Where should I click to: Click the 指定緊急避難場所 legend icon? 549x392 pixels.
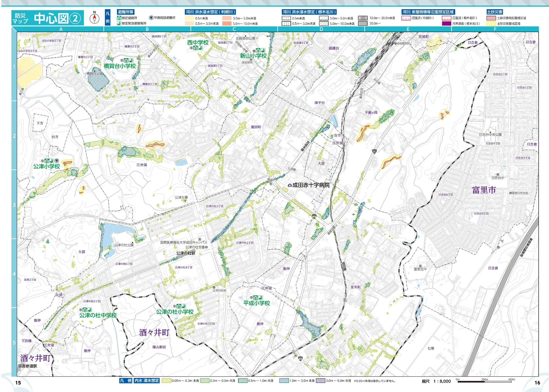(x=119, y=23)
